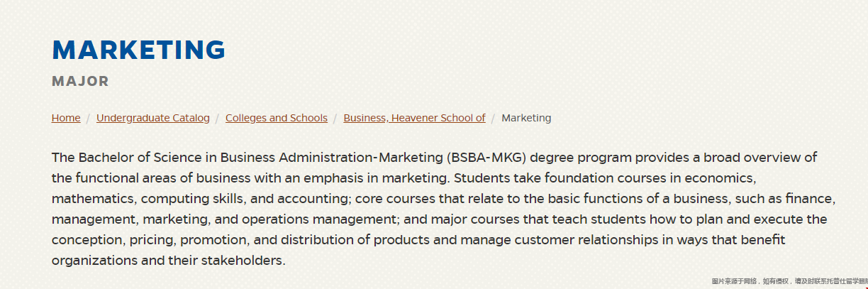Image resolution: width=868 pixels, height=289 pixels.
Task: Visit the Business, Heavener School of link
Action: (x=415, y=118)
